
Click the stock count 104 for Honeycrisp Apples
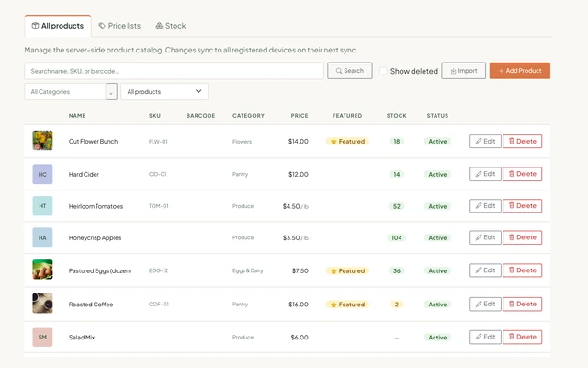pyautogui.click(x=397, y=237)
